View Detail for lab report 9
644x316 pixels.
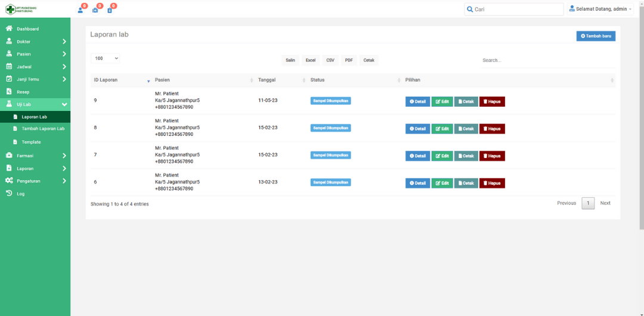pyautogui.click(x=417, y=101)
